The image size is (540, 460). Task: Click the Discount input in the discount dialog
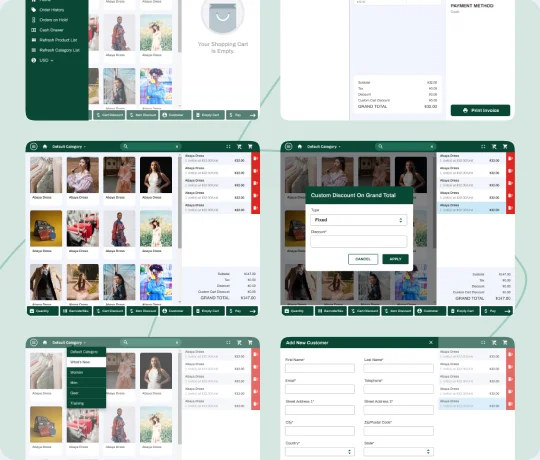pyautogui.click(x=359, y=241)
